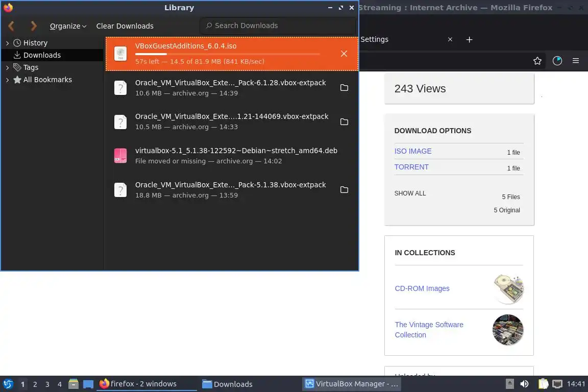The image size is (588, 392).
Task: Switch to workspace 2 in the pager
Action: 35,384
